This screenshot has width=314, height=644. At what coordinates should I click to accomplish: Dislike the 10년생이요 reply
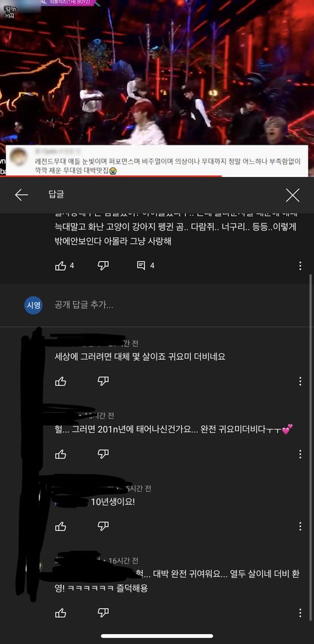[x=103, y=525]
